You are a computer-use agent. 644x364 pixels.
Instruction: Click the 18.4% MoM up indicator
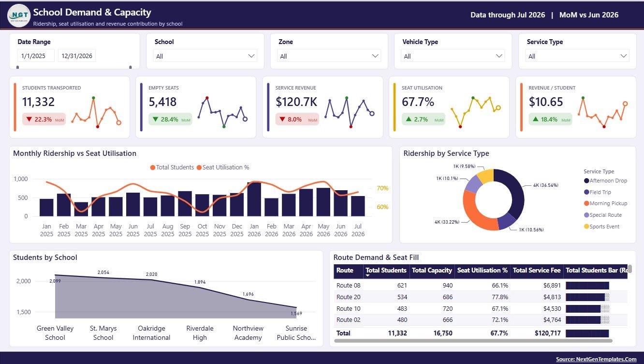tap(551, 120)
